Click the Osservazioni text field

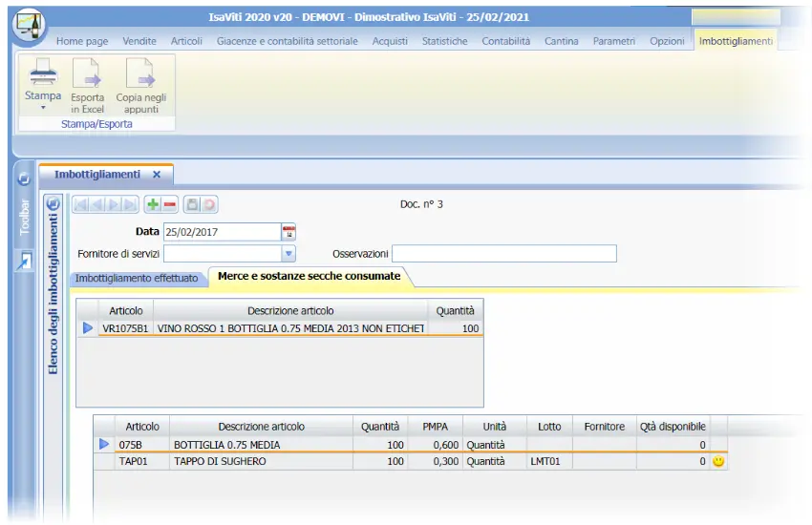click(x=504, y=254)
